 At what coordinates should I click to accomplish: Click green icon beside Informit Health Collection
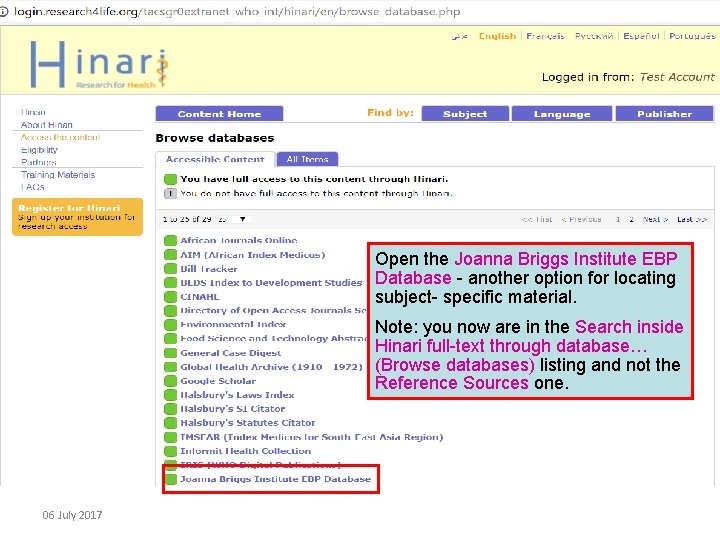(x=170, y=451)
